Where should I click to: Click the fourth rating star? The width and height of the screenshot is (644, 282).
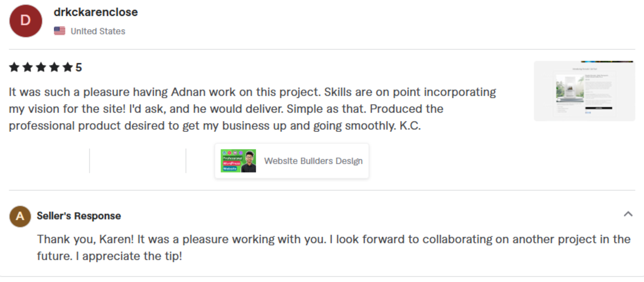click(54, 67)
